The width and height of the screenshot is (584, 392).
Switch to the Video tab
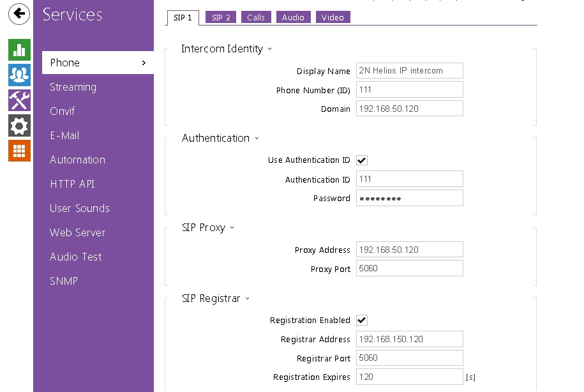pos(333,18)
